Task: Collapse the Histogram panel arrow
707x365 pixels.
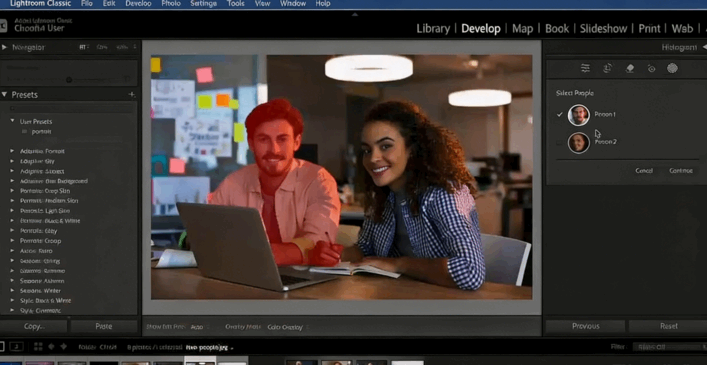Action: (704, 47)
